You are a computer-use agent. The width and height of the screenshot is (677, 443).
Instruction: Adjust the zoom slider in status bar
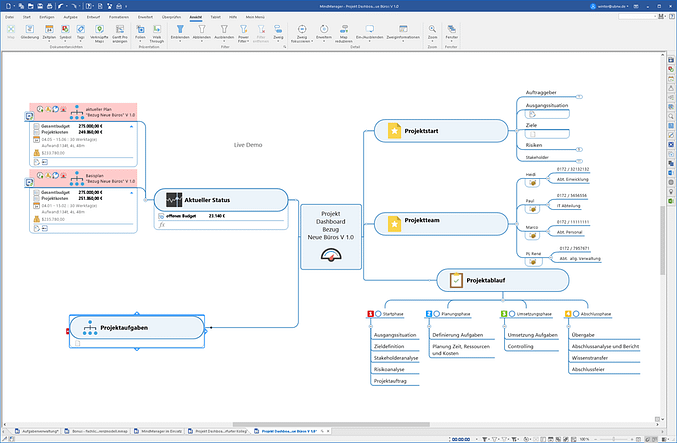click(x=614, y=439)
